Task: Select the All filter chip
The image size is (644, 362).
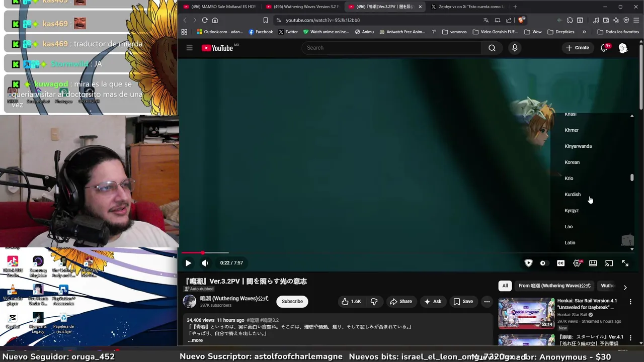Action: pyautogui.click(x=505, y=286)
